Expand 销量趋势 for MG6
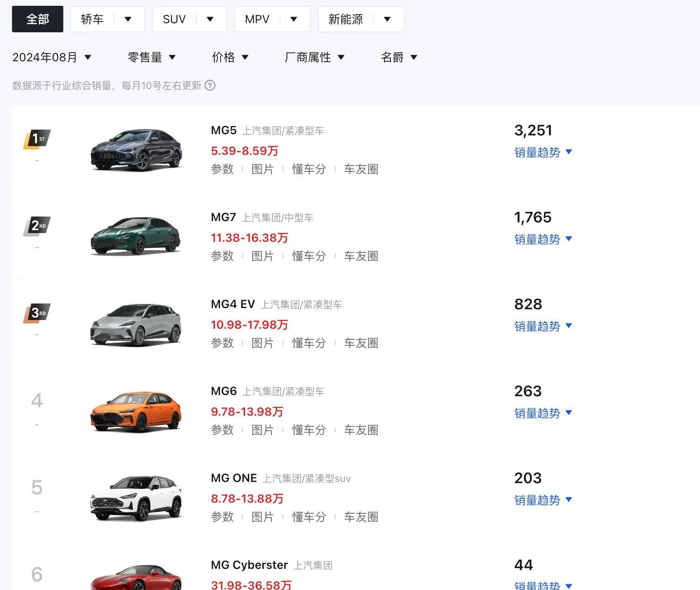This screenshot has width=700, height=590. [543, 413]
